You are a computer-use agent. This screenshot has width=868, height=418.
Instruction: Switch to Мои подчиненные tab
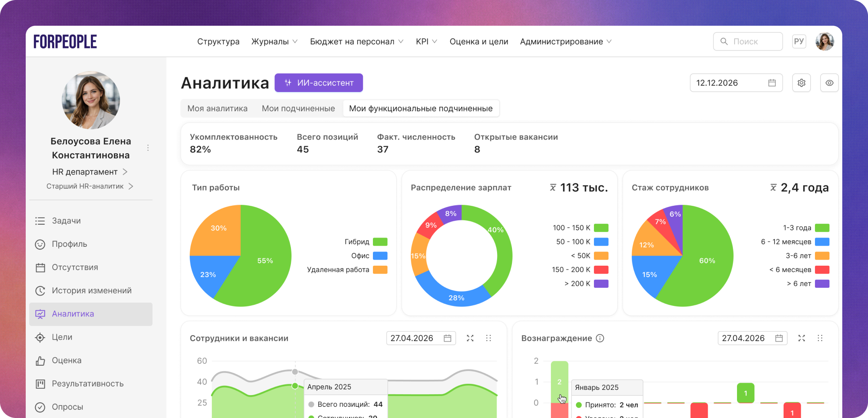298,109
